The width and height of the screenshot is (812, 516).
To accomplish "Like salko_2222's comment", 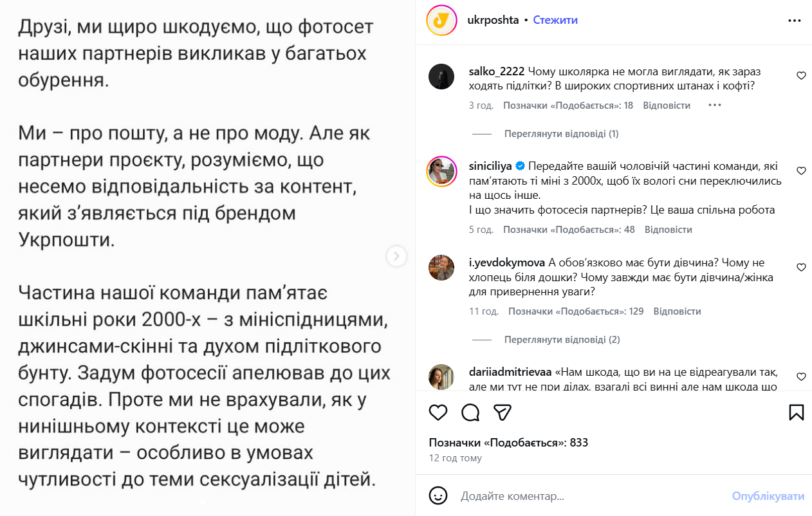I will pos(801,76).
